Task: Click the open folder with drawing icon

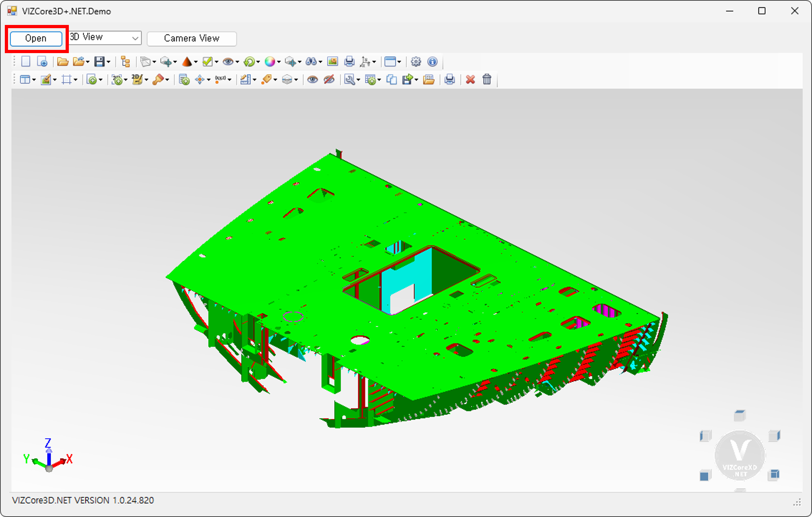Action: 429,80
